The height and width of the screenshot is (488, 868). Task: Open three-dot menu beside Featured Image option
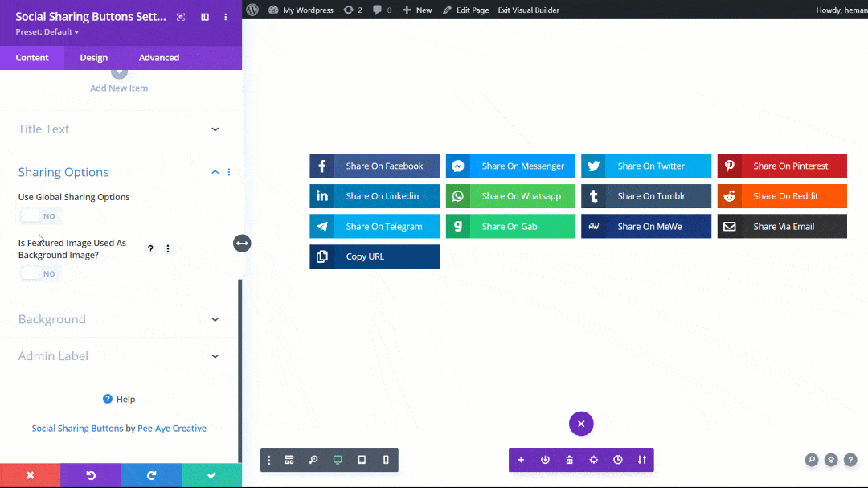pos(168,248)
